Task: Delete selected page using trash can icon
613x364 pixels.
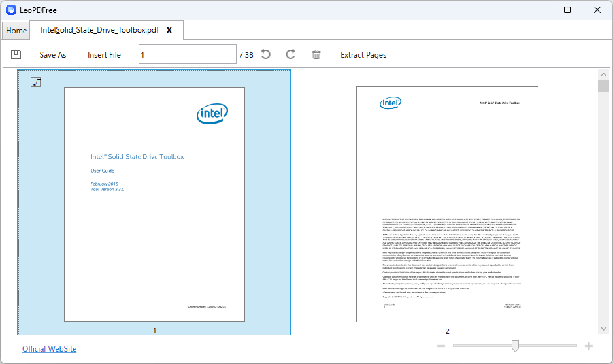Action: [x=316, y=54]
